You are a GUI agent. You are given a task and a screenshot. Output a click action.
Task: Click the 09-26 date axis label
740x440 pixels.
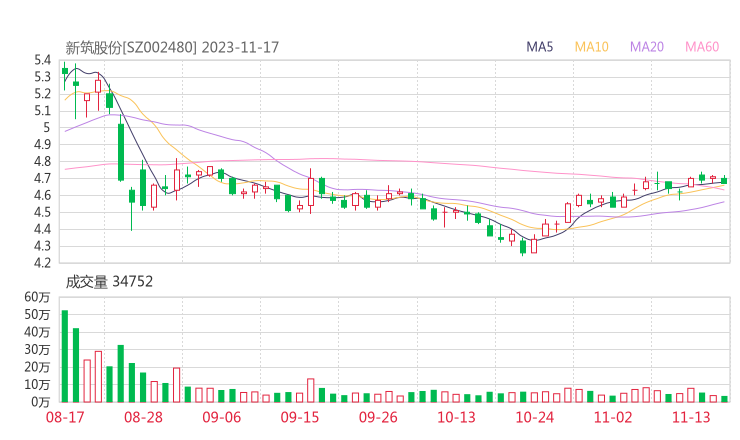point(378,417)
